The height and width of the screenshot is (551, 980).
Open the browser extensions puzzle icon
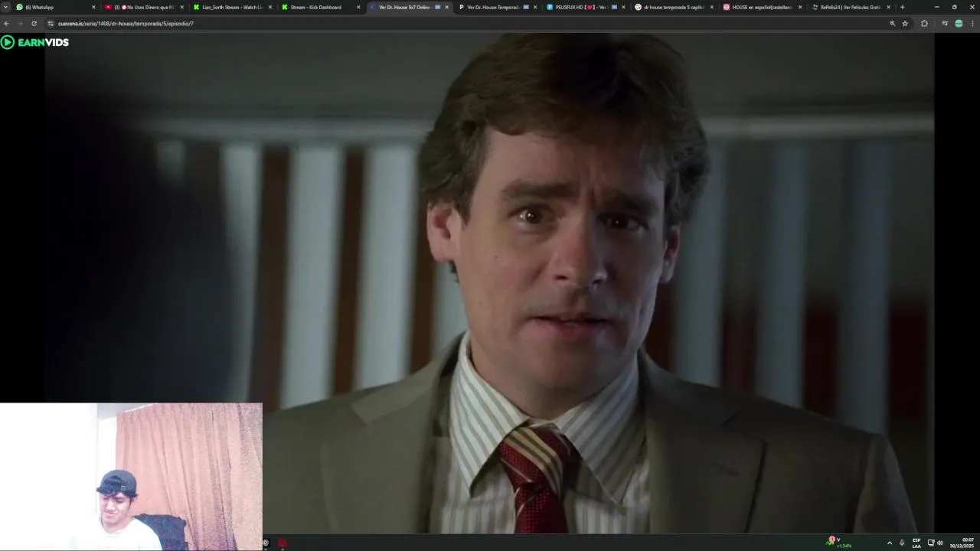pos(924,24)
